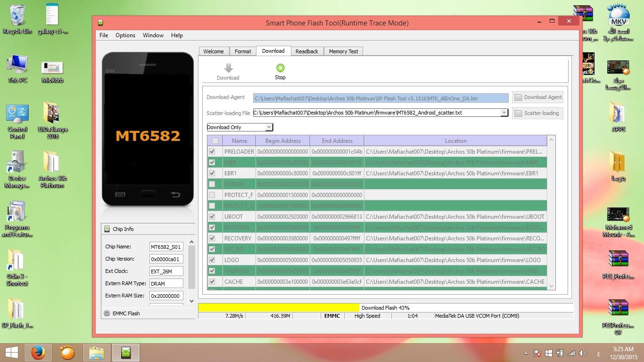Image resolution: width=644 pixels, height=362 pixels.
Task: Click the Smart Phone Flash Tool title icon
Action: click(100, 23)
